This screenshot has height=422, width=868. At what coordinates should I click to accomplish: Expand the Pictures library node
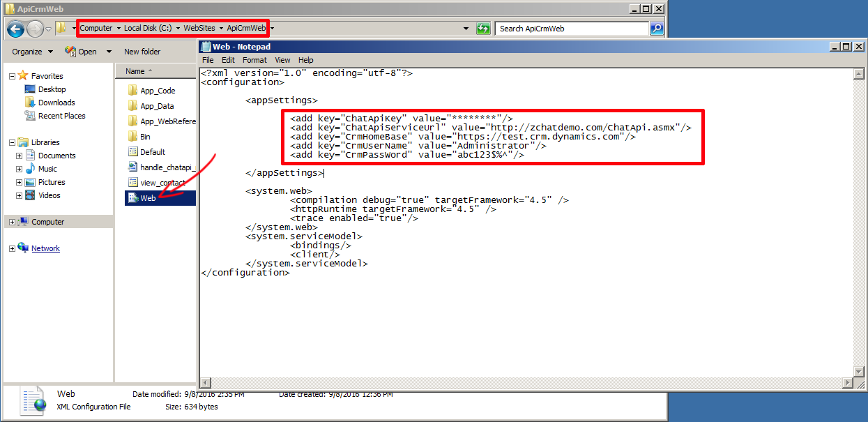[19, 182]
